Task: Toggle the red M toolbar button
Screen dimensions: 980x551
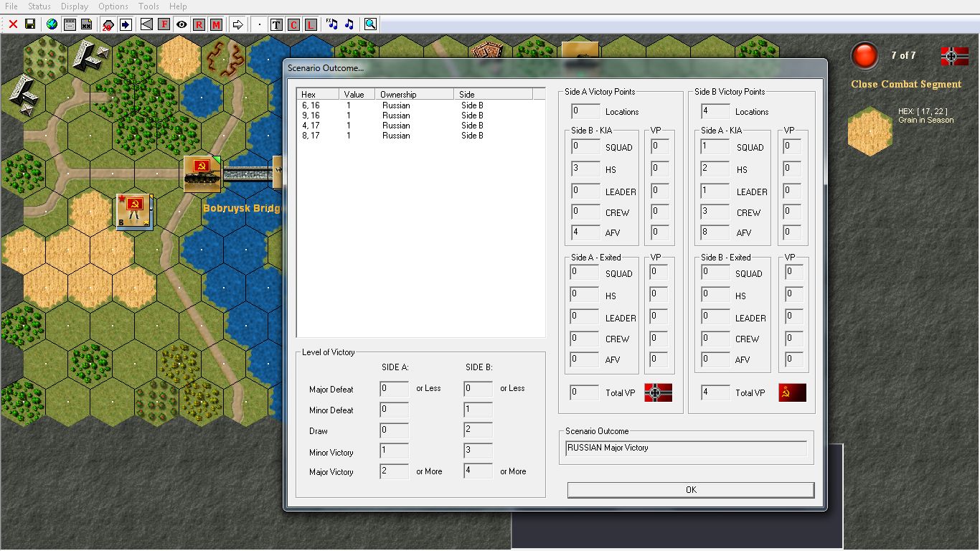Action: 216,24
